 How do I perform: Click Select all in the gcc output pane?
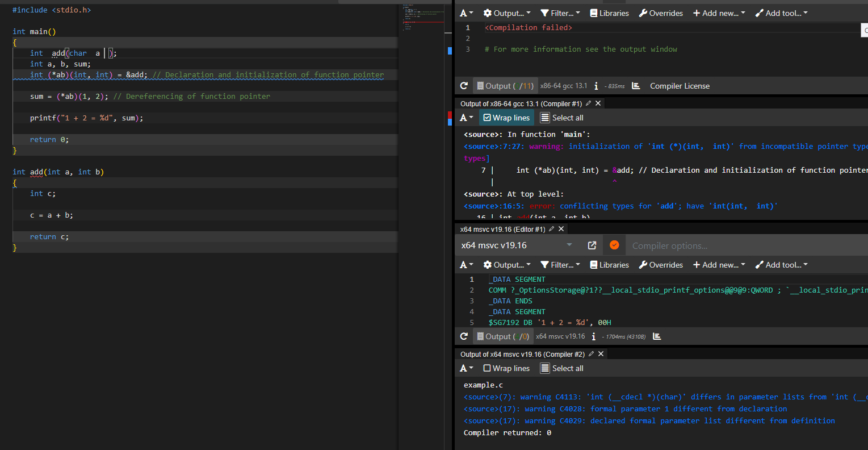tap(561, 117)
